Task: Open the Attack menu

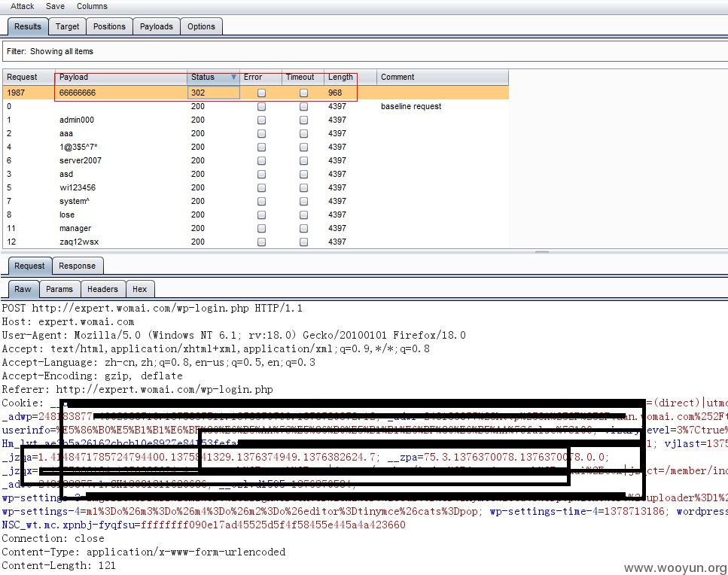Action: [x=22, y=6]
